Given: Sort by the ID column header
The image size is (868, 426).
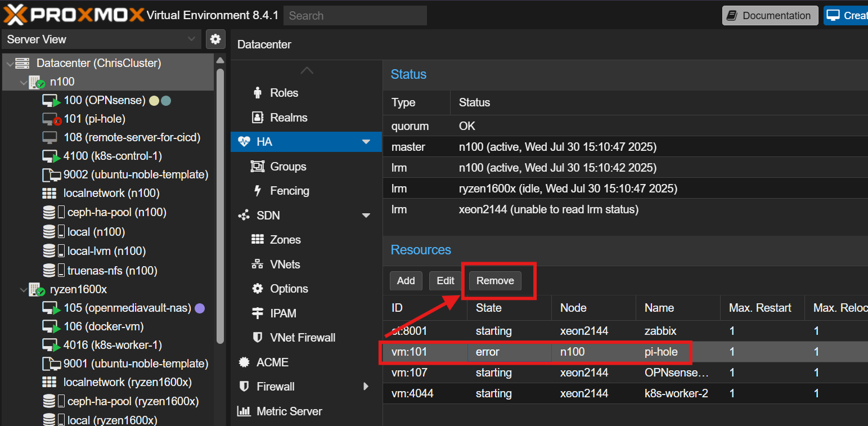Looking at the screenshot, I should (425, 308).
